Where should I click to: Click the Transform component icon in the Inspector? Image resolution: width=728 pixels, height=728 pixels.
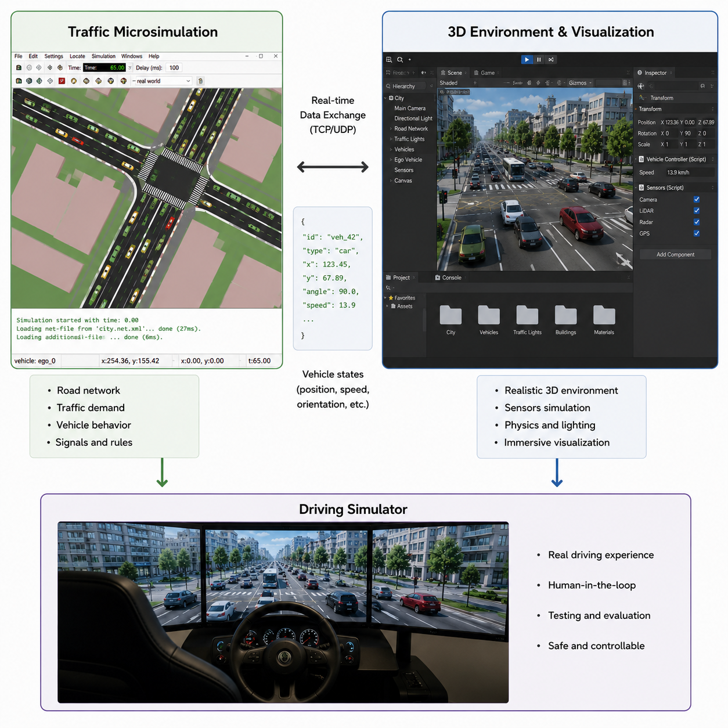(x=642, y=98)
